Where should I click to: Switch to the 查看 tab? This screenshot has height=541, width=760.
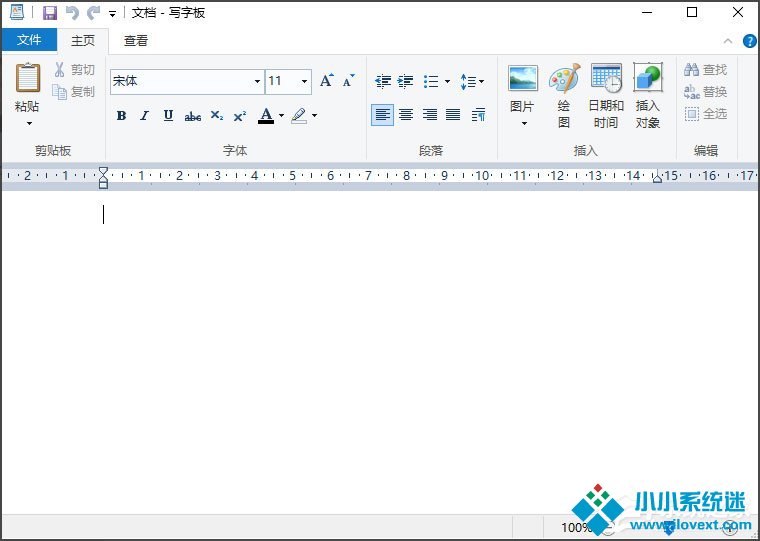tap(136, 41)
